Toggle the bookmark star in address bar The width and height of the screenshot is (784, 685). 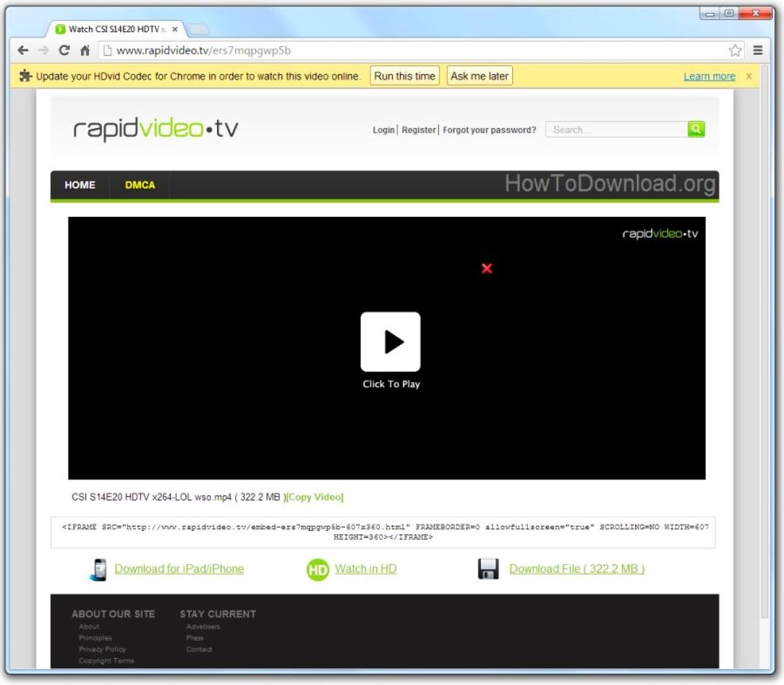[734, 50]
